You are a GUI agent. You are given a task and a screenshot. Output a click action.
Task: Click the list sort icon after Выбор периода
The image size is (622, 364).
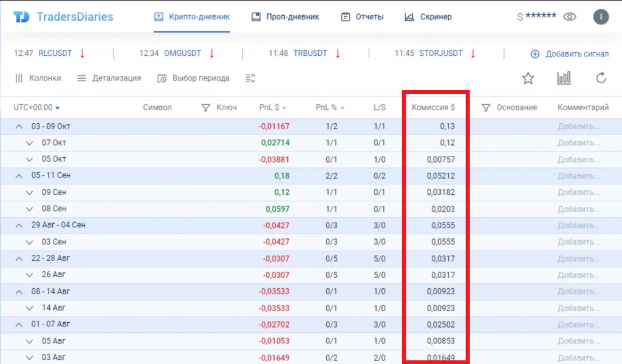[x=250, y=78]
